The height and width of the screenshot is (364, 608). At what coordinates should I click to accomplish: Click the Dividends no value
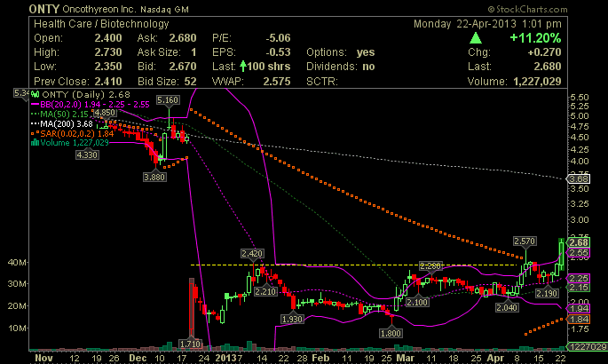(x=368, y=67)
